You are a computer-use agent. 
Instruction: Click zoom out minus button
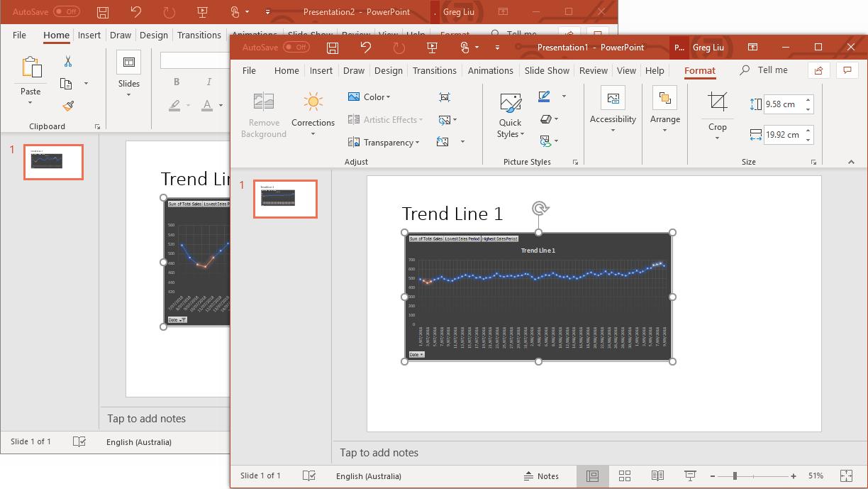(712, 476)
